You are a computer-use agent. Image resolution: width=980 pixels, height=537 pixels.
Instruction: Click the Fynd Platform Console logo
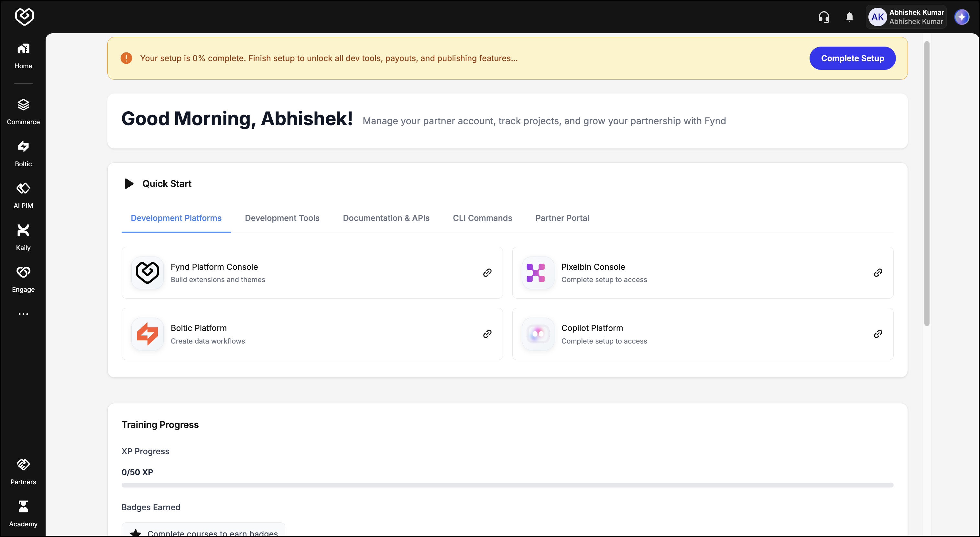click(x=147, y=272)
